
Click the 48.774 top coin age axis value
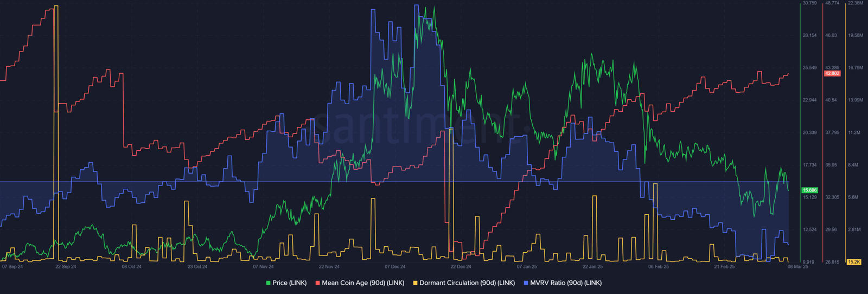coord(832,3)
